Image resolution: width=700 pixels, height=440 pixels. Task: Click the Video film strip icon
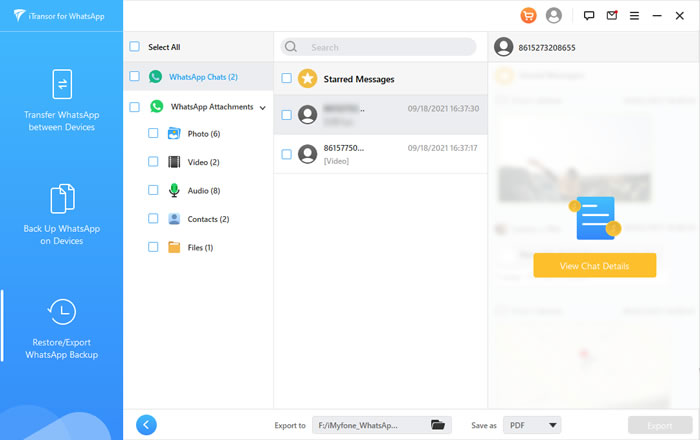(x=174, y=162)
